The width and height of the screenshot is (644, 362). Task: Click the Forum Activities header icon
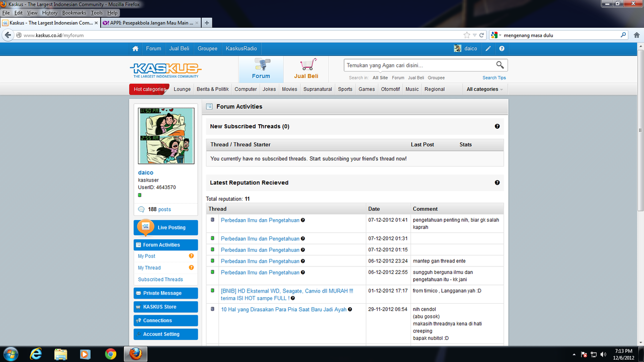(x=209, y=107)
